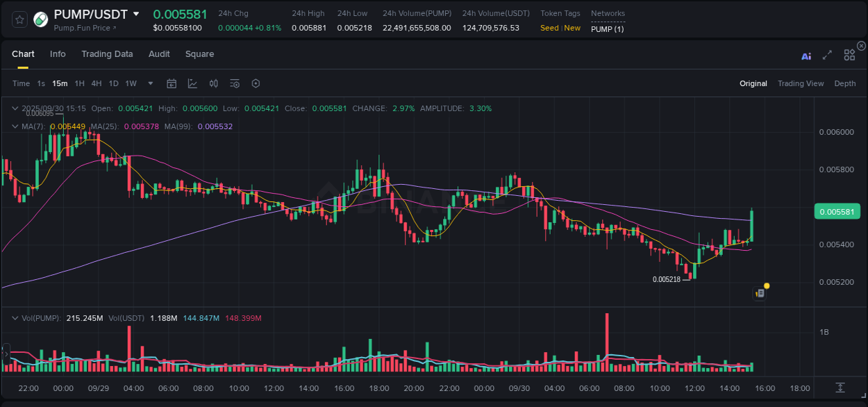Image resolution: width=868 pixels, height=407 pixels.
Task: Click the current price label 0.005581
Action: click(x=837, y=211)
